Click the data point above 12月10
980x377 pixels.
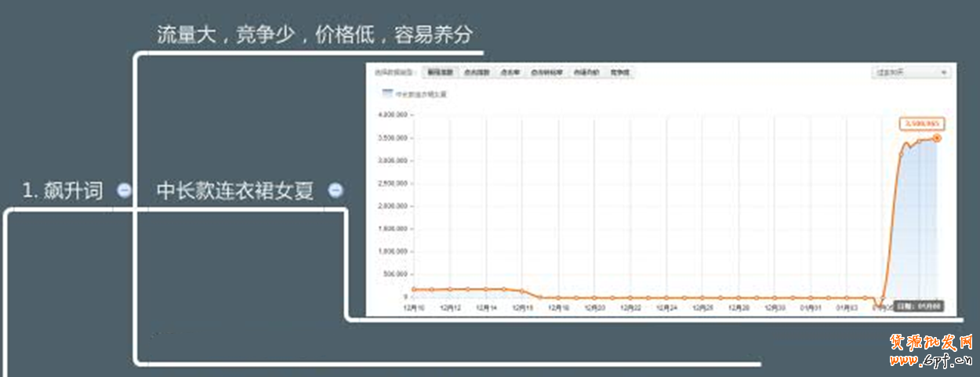click(x=414, y=289)
